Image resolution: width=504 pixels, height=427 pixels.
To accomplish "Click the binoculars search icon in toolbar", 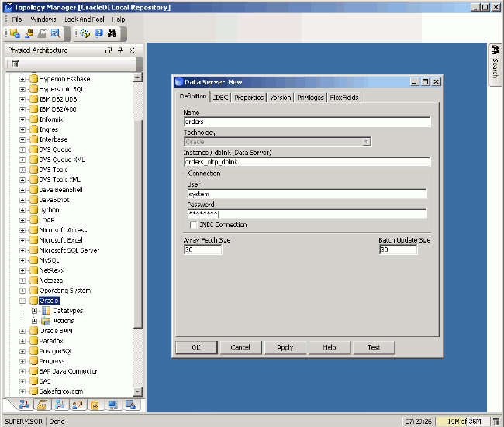I will point(112,33).
